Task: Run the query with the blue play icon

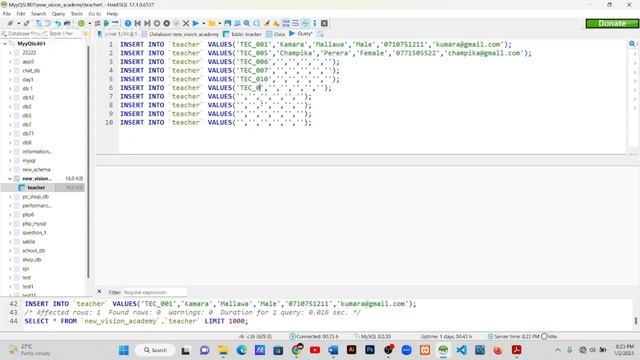Action: [196, 23]
